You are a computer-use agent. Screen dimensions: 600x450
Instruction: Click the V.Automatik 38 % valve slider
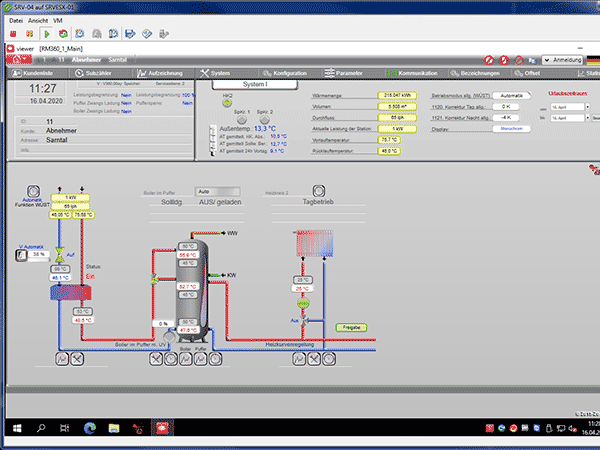pos(39,256)
